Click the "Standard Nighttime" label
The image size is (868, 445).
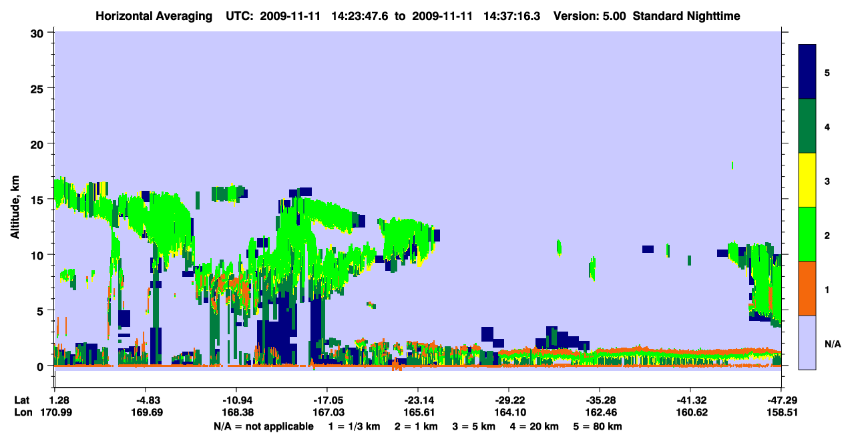(x=686, y=15)
